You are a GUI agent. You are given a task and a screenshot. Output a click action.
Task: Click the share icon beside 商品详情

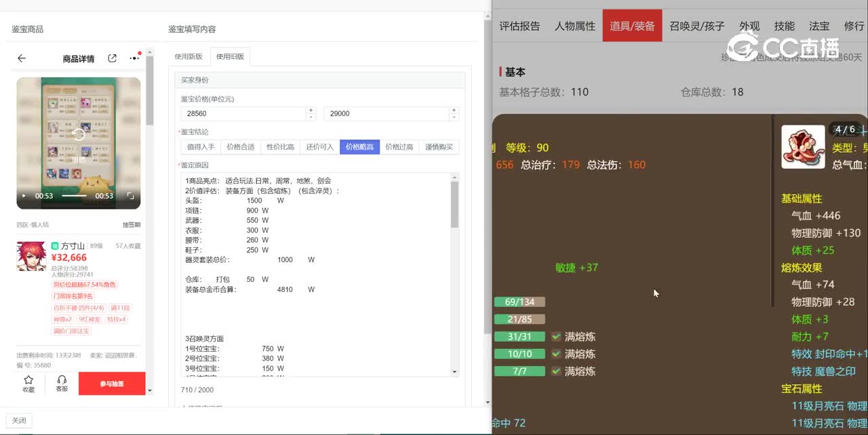tap(113, 59)
